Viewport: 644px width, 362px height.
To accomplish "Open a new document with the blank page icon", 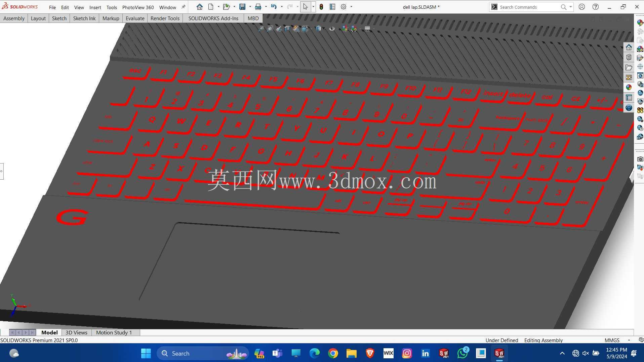I will pyautogui.click(x=211, y=7).
